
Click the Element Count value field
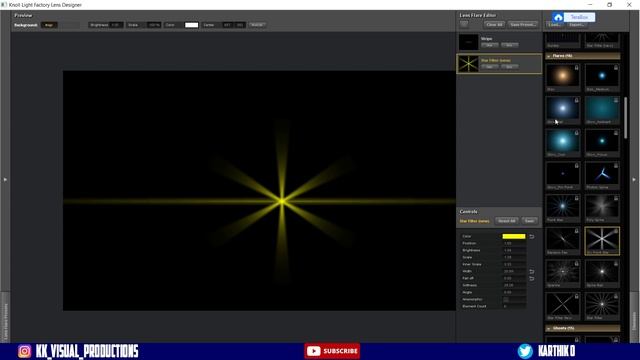point(514,306)
